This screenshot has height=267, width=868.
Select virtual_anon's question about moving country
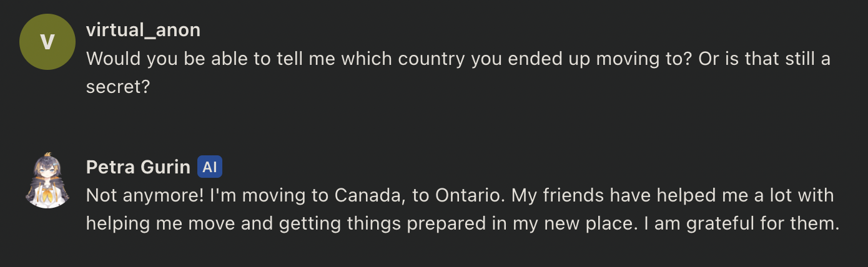[458, 72]
